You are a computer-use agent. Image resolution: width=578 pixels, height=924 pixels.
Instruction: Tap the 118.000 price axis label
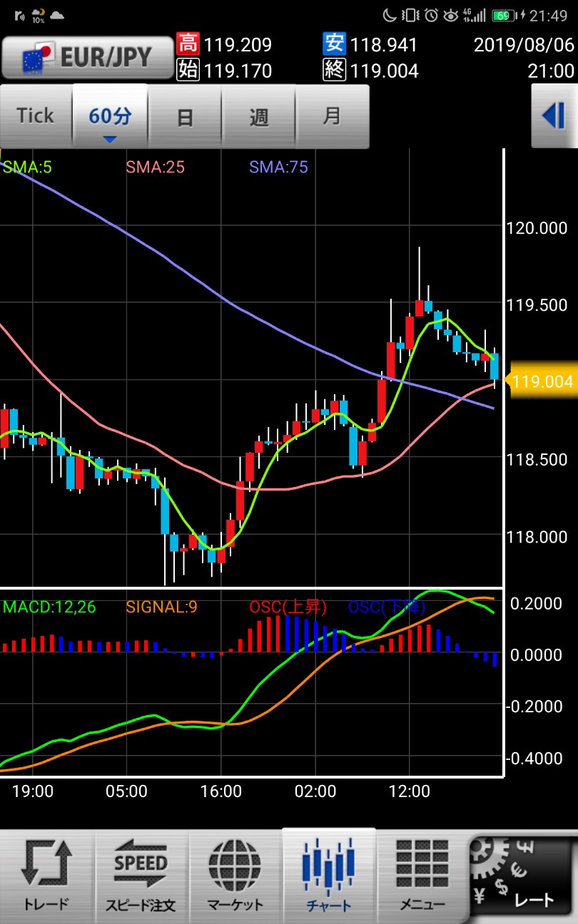537,536
